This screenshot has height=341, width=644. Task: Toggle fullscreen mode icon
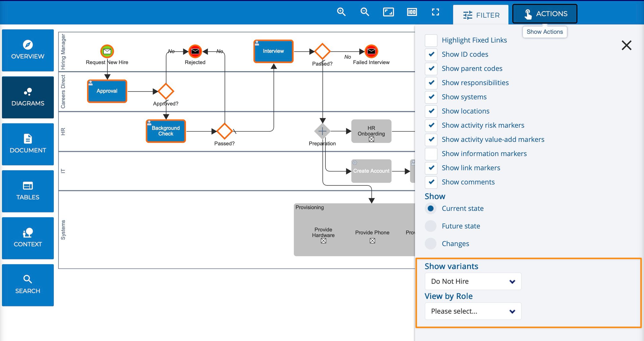(x=435, y=12)
